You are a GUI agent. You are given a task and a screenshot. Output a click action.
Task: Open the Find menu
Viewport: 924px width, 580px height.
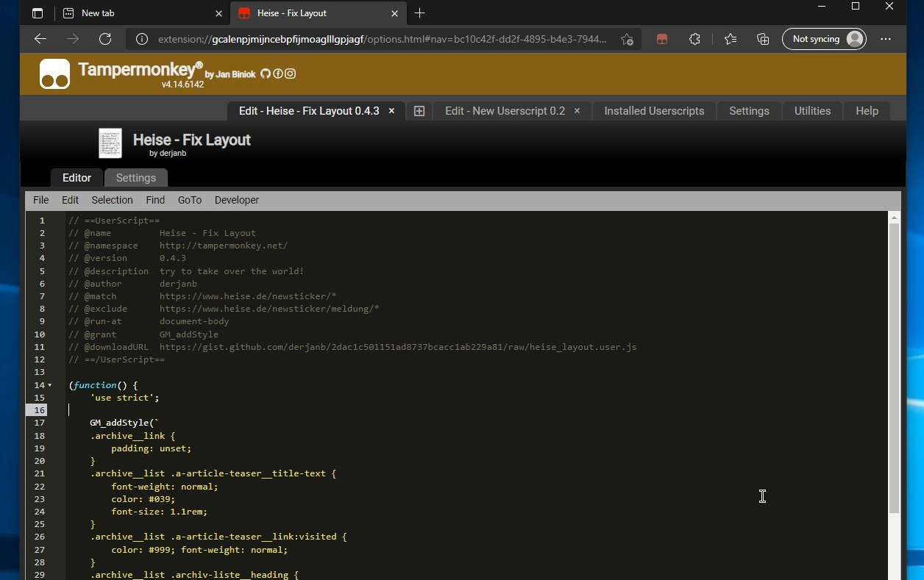tap(155, 200)
